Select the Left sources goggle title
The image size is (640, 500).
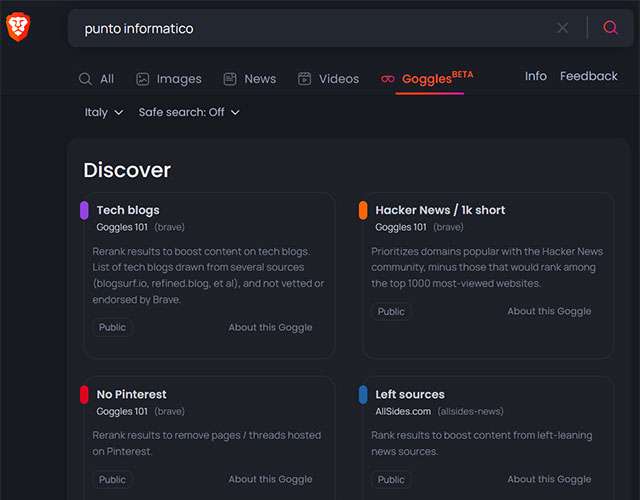click(410, 394)
